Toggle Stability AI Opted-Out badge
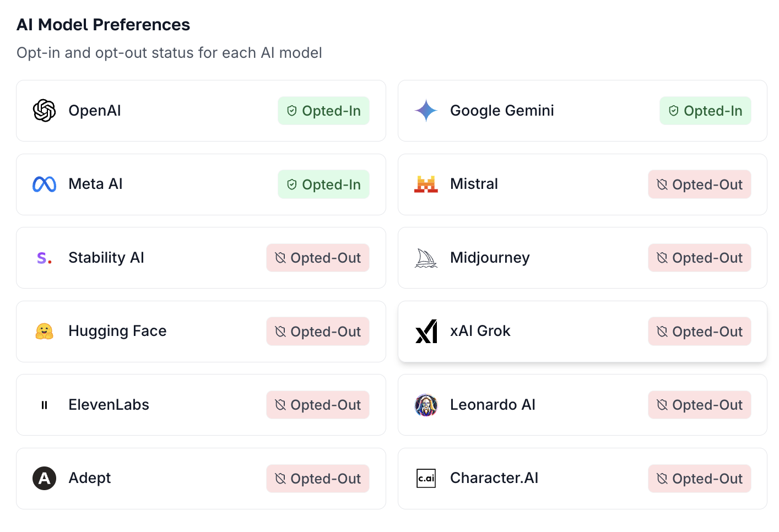 point(318,258)
